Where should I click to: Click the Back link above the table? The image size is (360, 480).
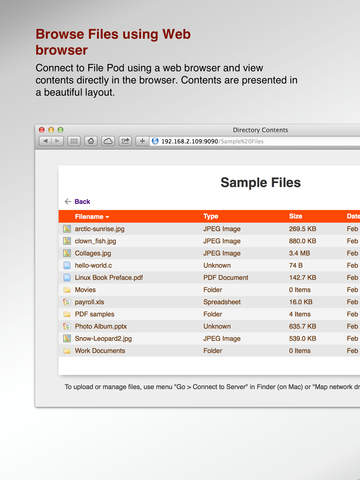(82, 201)
